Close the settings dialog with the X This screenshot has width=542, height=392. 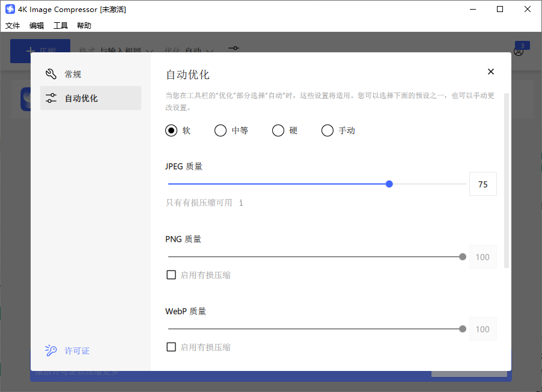(x=490, y=72)
